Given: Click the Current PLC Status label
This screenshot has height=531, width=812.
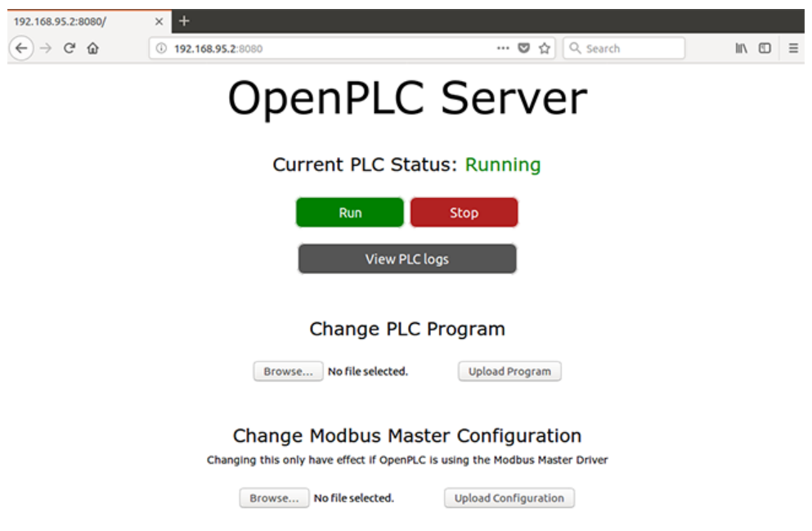Looking at the screenshot, I should [x=365, y=164].
